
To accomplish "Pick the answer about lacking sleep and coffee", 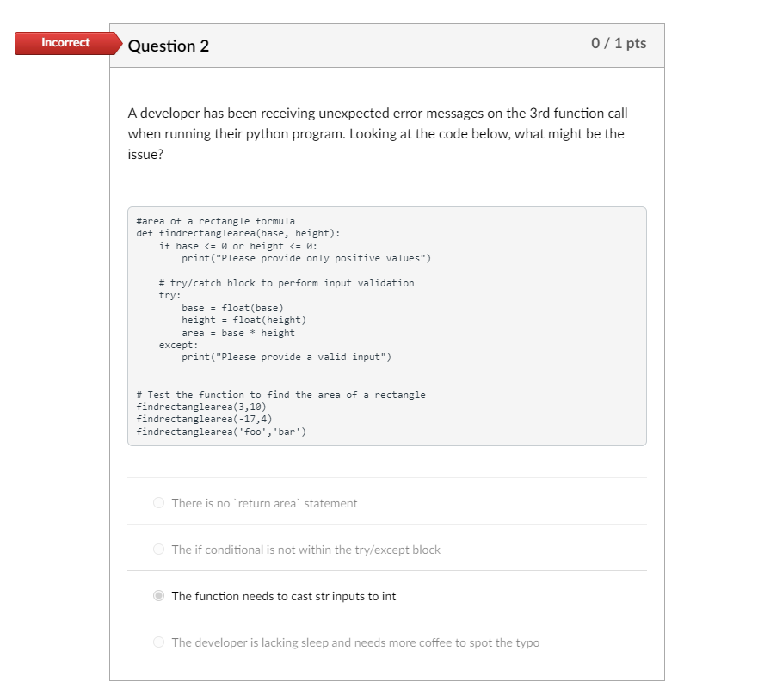I will click(355, 642).
